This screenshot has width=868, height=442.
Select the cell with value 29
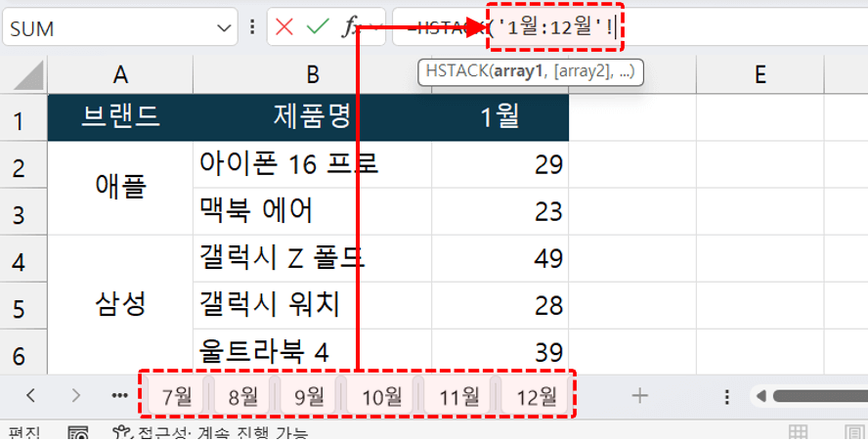coord(499,164)
